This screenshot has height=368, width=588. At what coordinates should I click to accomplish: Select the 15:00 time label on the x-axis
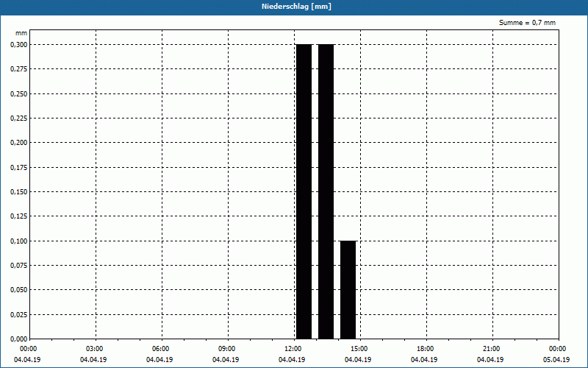[x=359, y=349]
